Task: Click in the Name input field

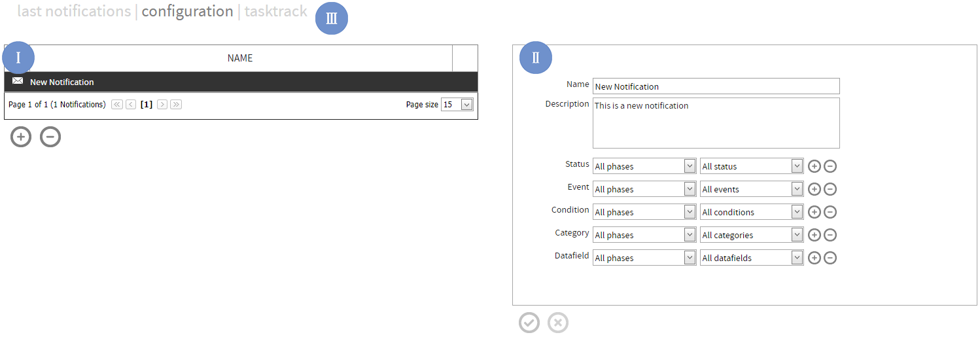Action: click(x=716, y=86)
